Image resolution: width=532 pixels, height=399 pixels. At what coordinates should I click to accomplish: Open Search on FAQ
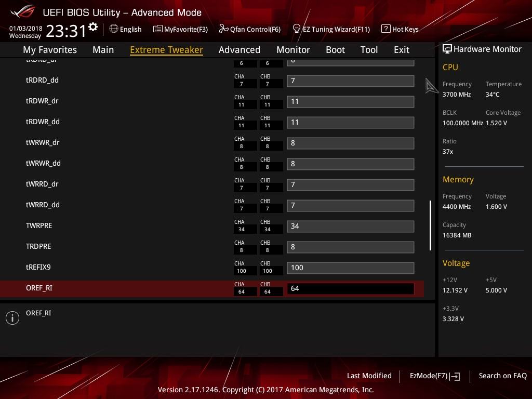(x=503, y=376)
